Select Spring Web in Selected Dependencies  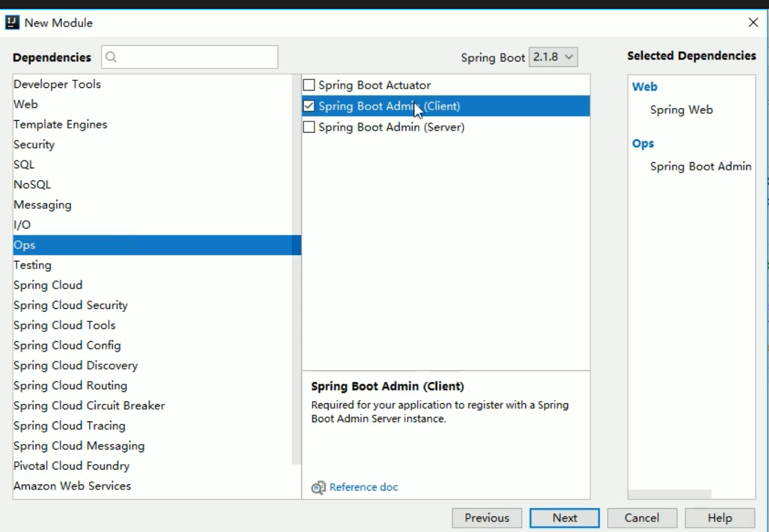coord(681,110)
